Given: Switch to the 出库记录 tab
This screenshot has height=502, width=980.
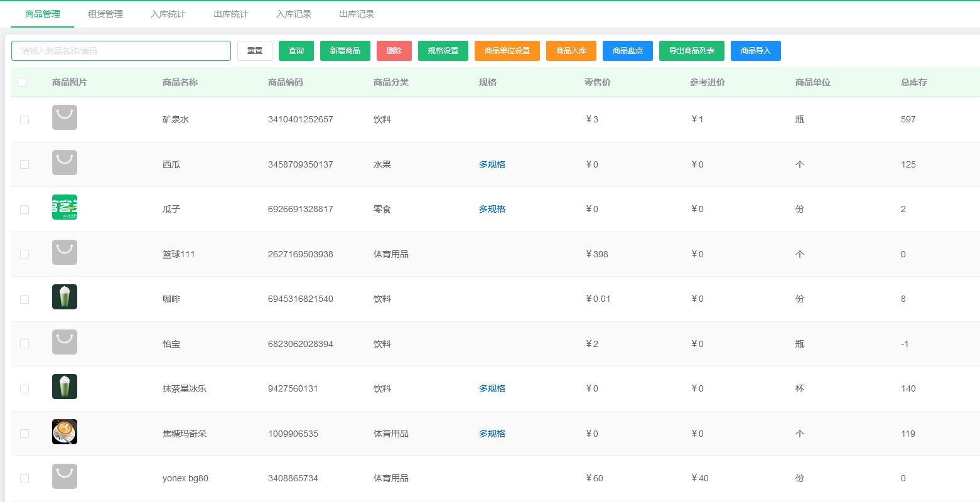Looking at the screenshot, I should coord(355,14).
